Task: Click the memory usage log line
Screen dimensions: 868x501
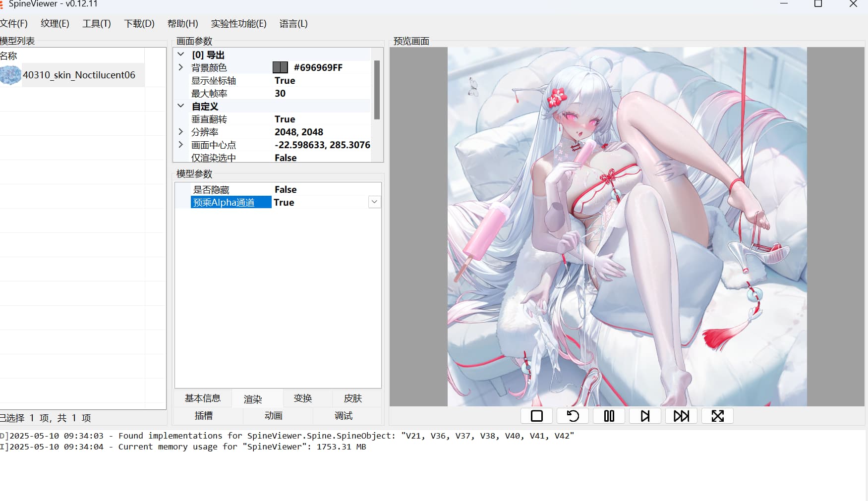Action: [x=183, y=446]
